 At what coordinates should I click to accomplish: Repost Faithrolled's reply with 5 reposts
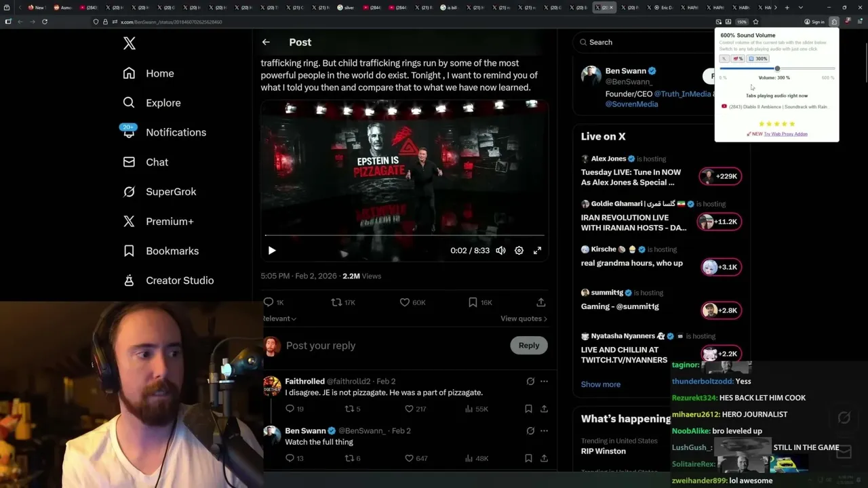353,409
